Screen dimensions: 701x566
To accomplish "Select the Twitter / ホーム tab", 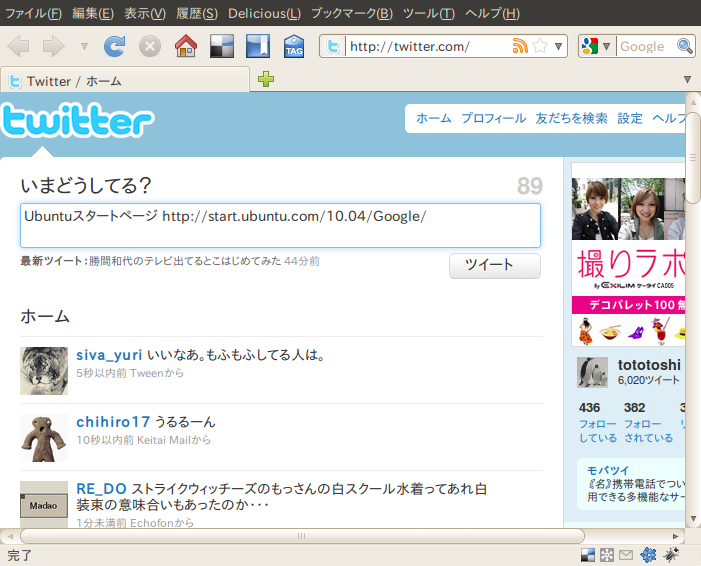I will click(x=125, y=81).
